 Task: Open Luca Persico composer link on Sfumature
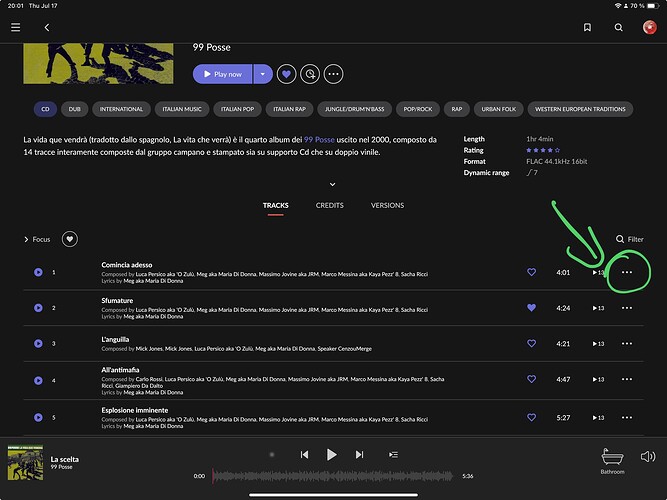point(164,310)
